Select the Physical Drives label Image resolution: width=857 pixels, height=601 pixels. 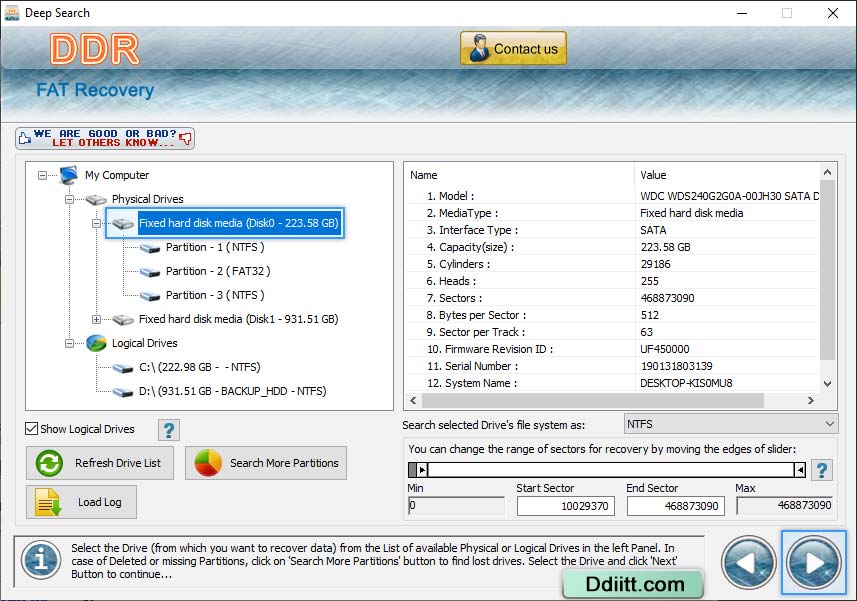148,199
